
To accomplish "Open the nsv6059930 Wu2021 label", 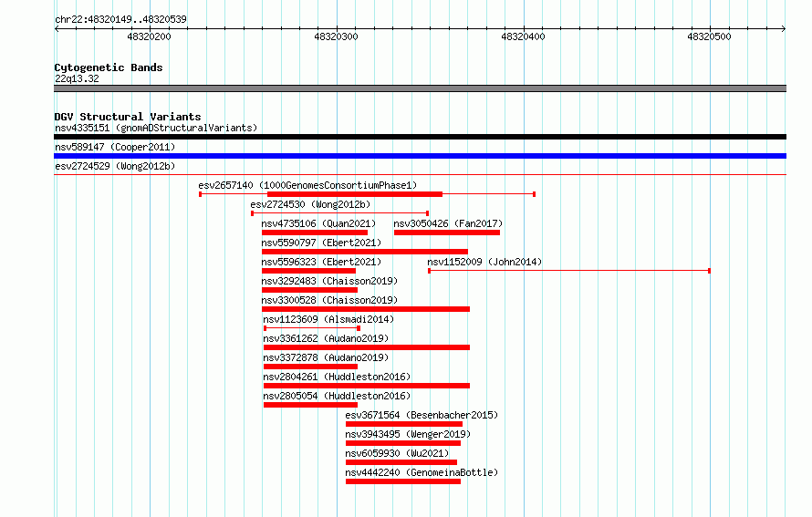I will point(397,453).
